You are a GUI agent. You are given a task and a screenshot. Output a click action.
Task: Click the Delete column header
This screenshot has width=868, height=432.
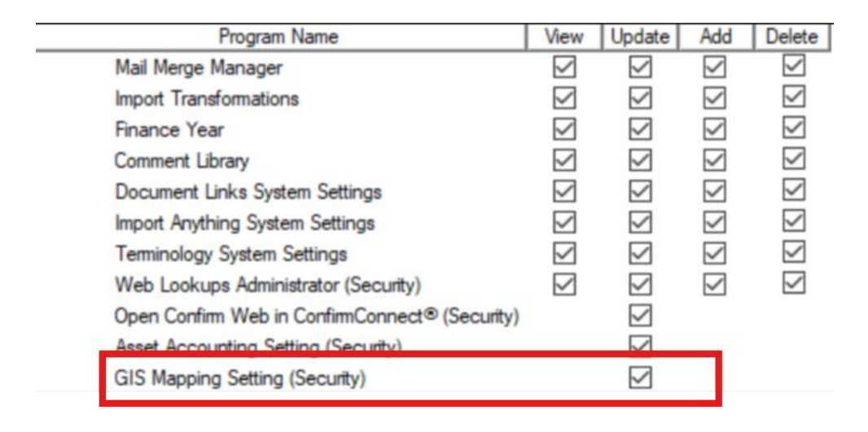coord(792,37)
